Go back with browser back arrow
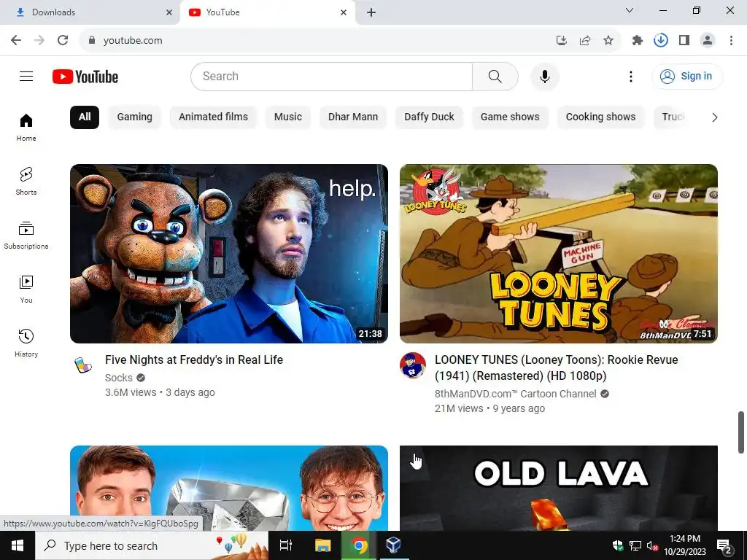This screenshot has height=560, width=747. (x=16, y=40)
